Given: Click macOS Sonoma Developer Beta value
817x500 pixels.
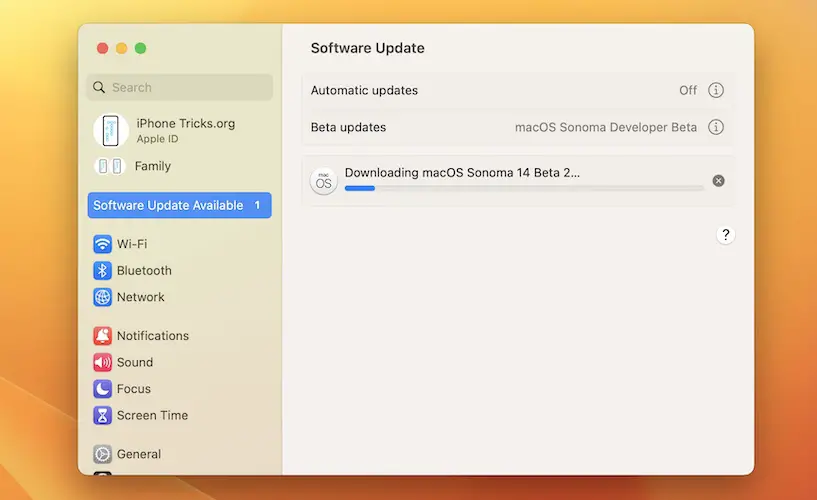Looking at the screenshot, I should 605,127.
